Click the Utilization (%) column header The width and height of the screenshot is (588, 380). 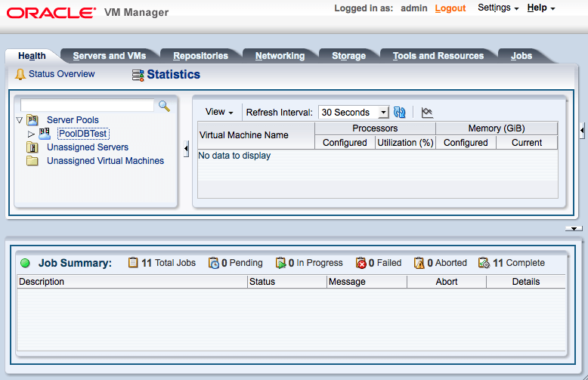405,143
